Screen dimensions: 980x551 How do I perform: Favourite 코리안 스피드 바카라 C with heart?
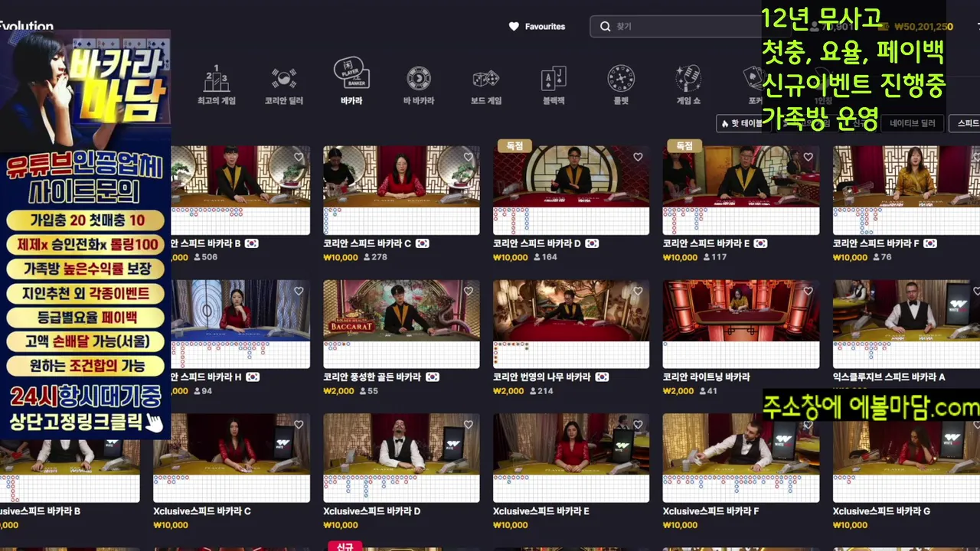pos(469,157)
